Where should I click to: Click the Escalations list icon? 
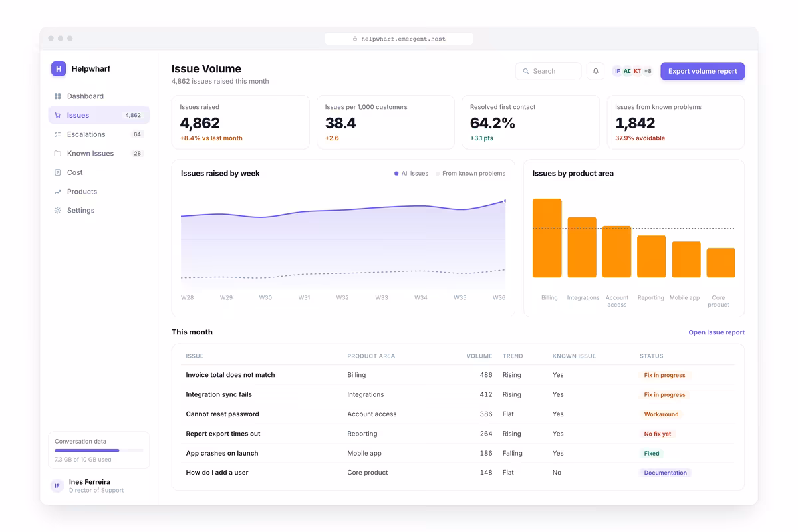point(58,134)
